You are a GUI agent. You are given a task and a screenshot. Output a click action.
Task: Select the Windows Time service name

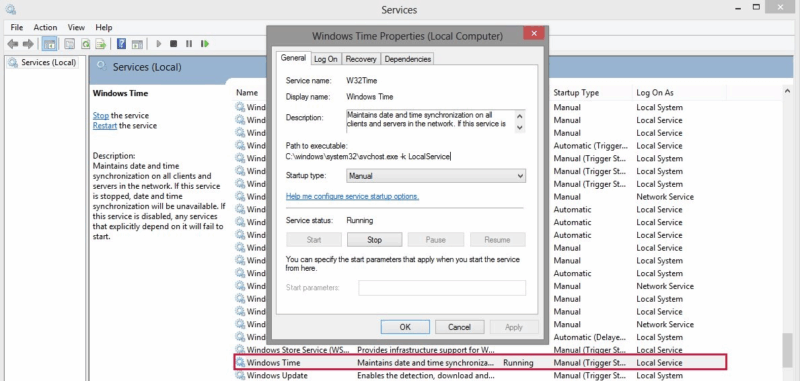pos(273,363)
